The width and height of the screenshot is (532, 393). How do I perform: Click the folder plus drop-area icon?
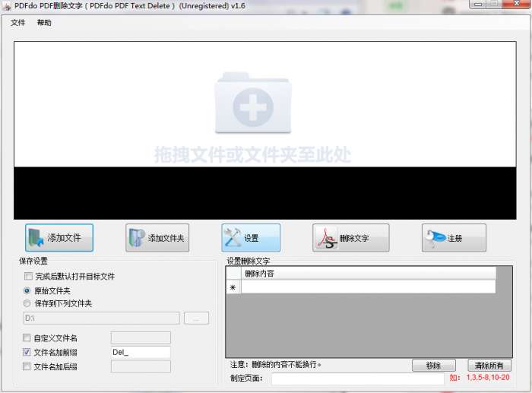tap(253, 103)
